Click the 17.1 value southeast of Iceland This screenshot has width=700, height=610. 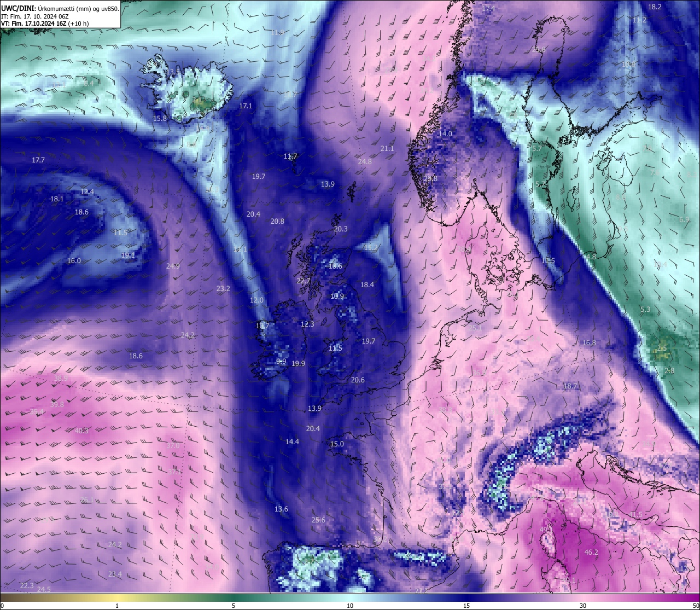246,106
